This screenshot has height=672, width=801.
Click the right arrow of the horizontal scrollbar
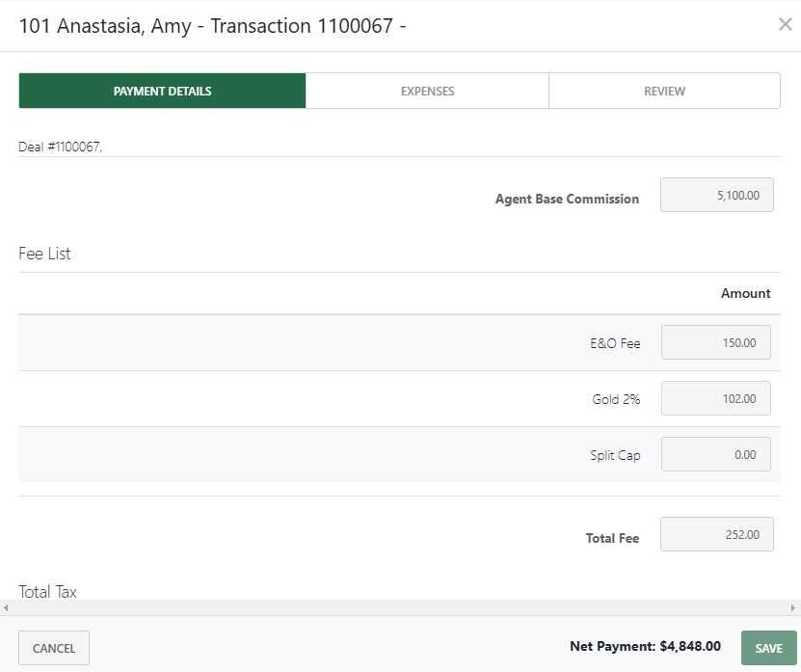pos(793,608)
